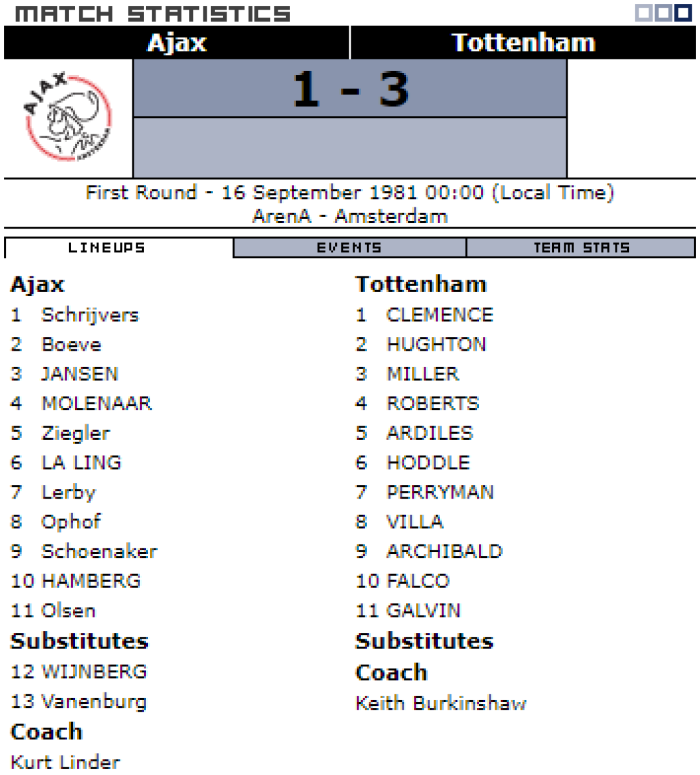Select Tottenham goalkeeper CLEMENCE
The width and height of the screenshot is (700, 775).
tap(440, 315)
